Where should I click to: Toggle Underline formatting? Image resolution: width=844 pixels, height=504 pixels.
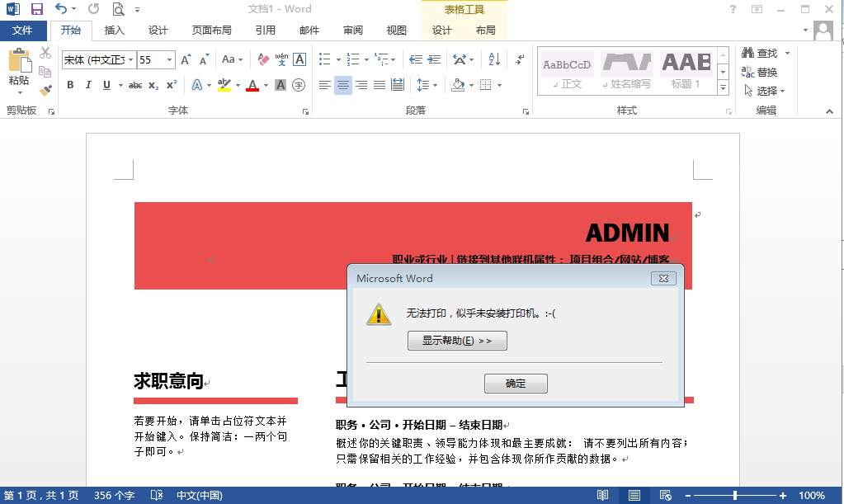pyautogui.click(x=106, y=85)
